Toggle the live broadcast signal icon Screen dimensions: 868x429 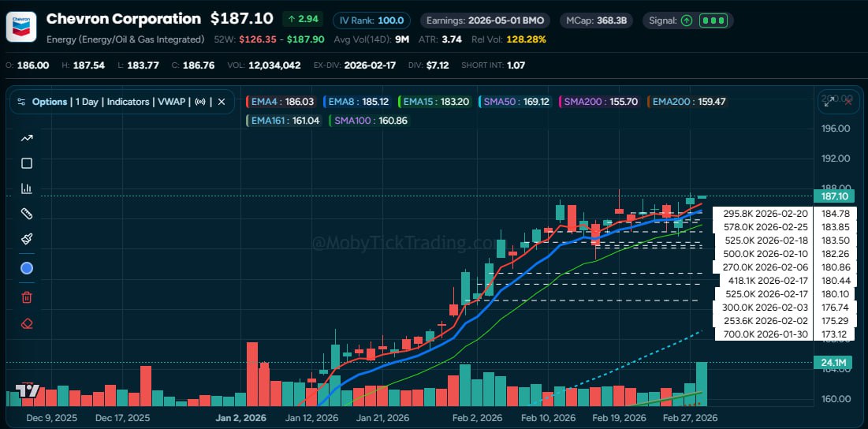200,102
